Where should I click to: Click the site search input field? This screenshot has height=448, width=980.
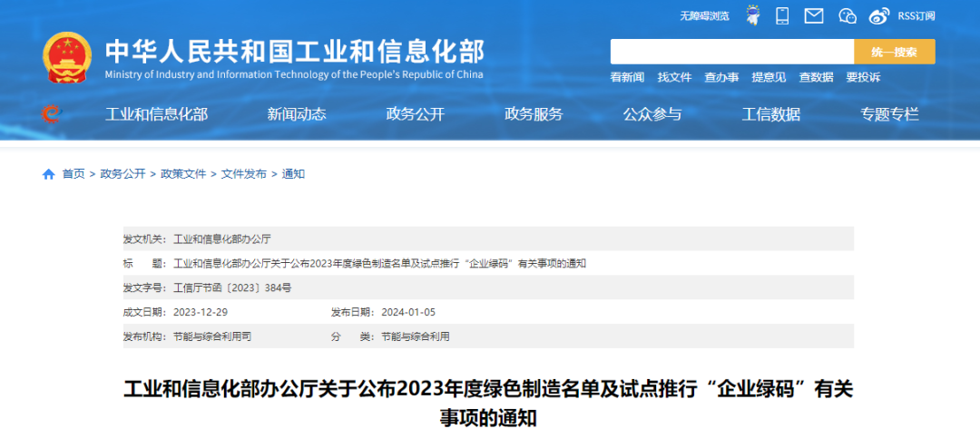(x=732, y=52)
